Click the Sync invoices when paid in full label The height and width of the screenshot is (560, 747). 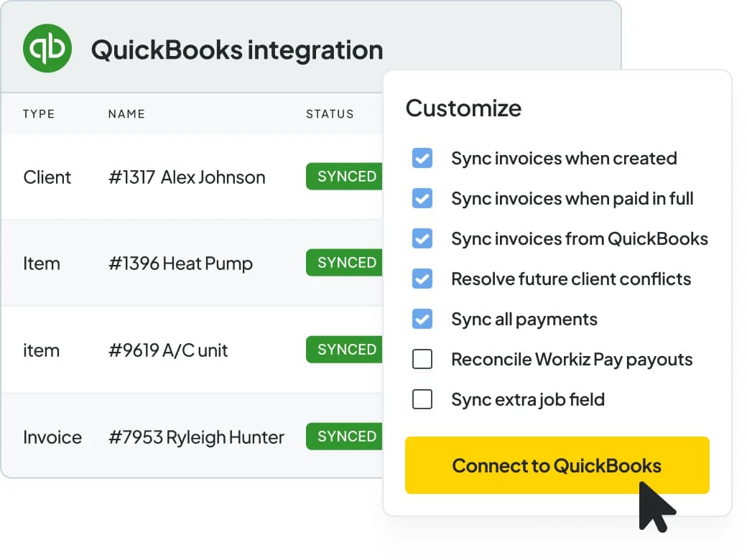pos(572,198)
